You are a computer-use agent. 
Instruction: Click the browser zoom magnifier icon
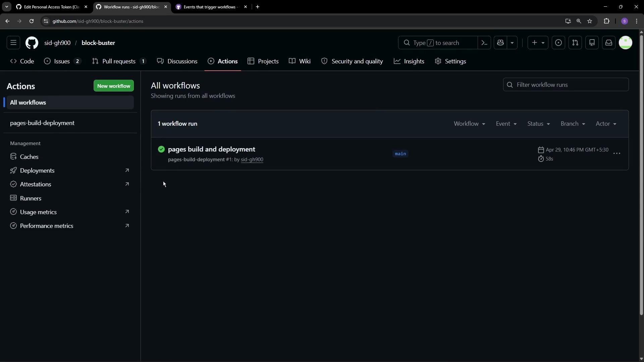[x=579, y=21]
